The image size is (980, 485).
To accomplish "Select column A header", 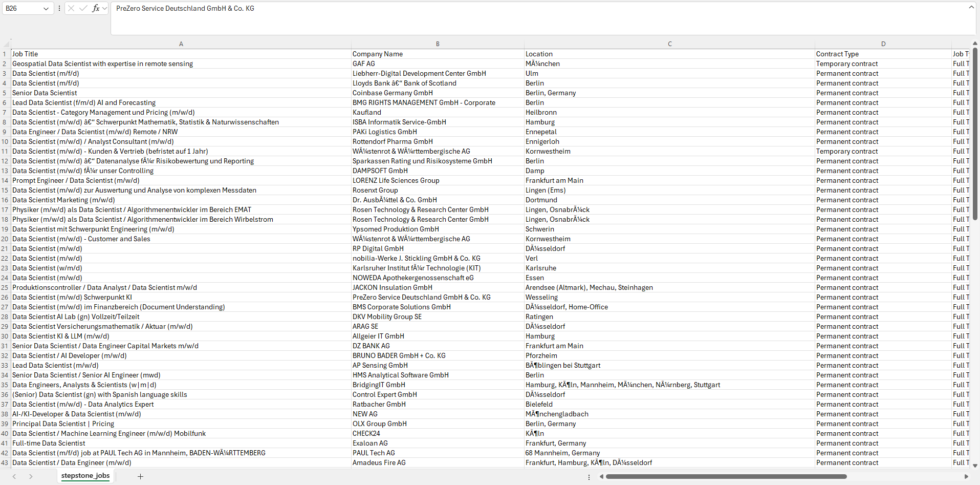I will click(181, 44).
